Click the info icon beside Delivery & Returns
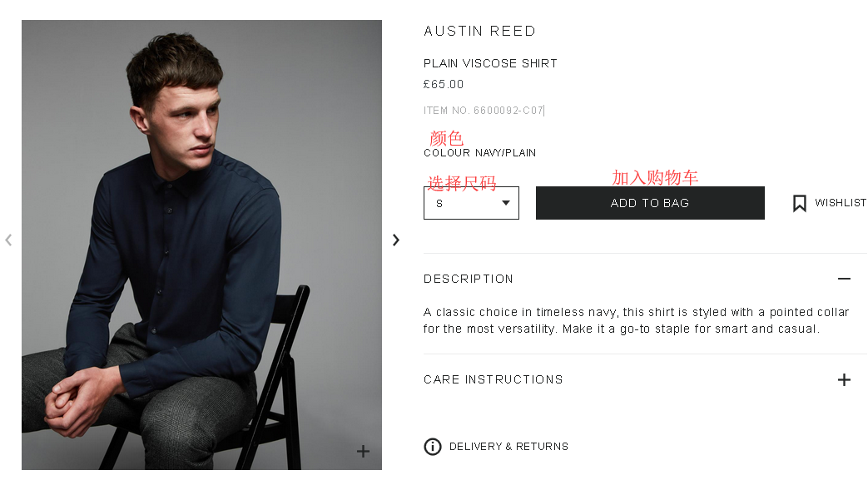The width and height of the screenshot is (868, 480). click(x=433, y=447)
